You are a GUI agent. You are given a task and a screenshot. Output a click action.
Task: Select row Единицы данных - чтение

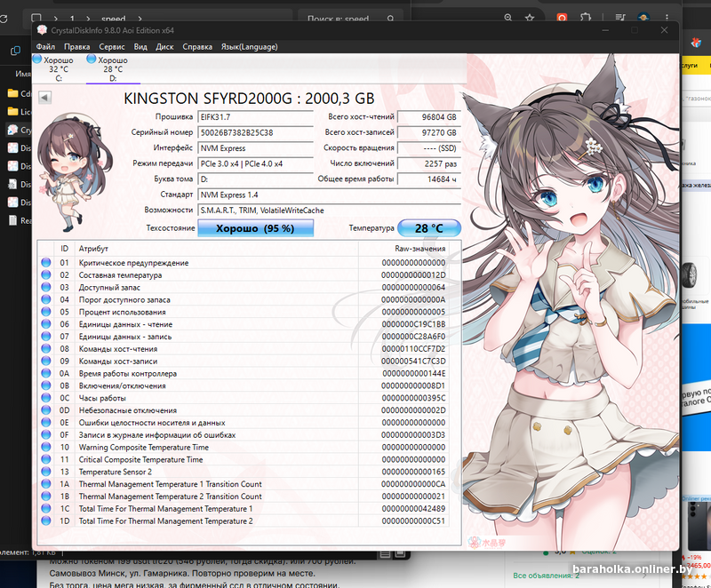[x=244, y=324]
